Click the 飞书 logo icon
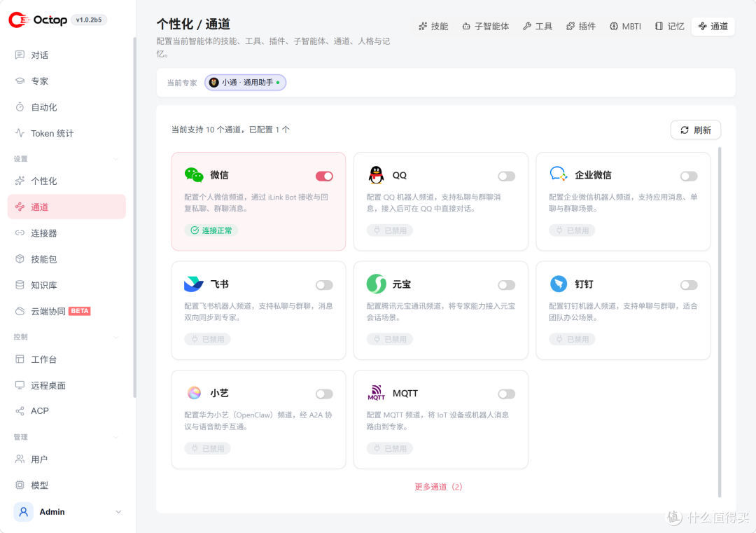Screen dimensions: 756x533 pyautogui.click(x=194, y=284)
